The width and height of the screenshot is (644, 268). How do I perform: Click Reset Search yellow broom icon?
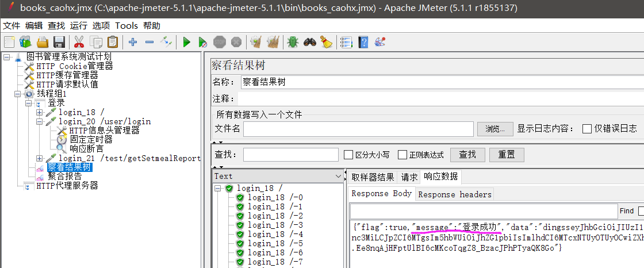[327, 42]
